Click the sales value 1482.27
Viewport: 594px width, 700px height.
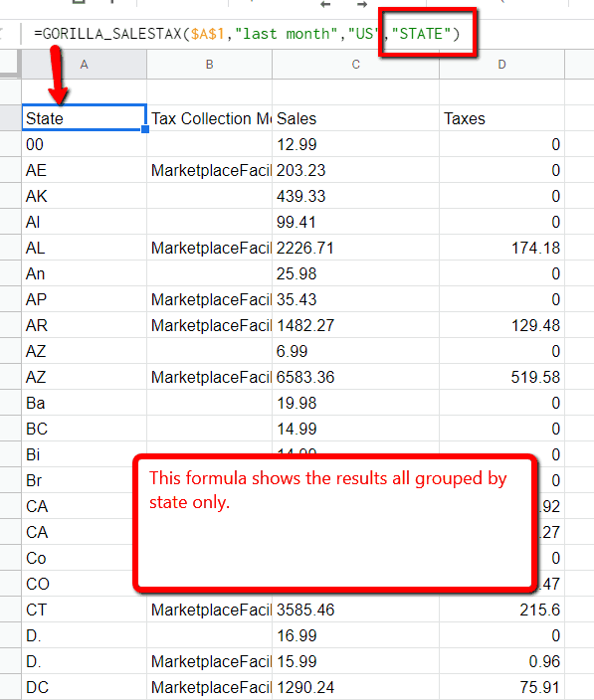[x=355, y=325]
